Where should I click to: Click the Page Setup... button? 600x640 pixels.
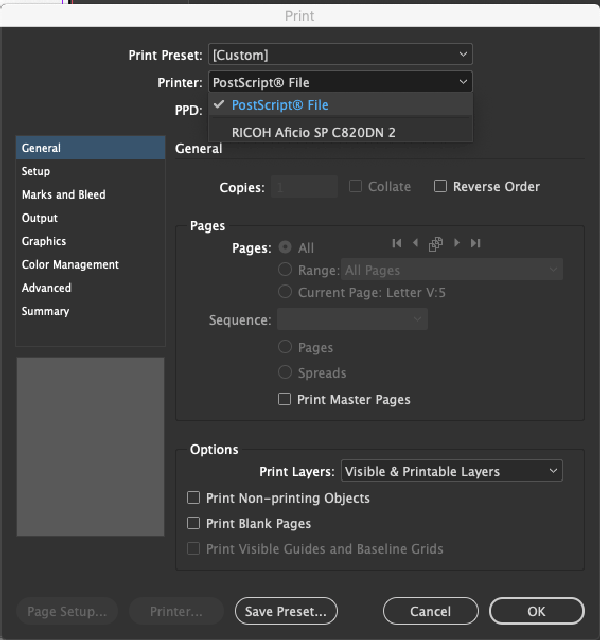[x=67, y=611]
